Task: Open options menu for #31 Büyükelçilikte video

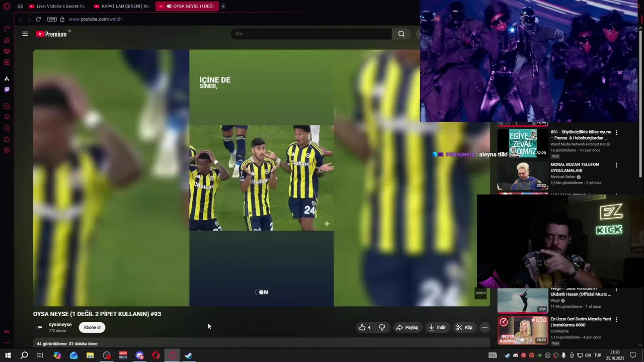Action: 616,133
